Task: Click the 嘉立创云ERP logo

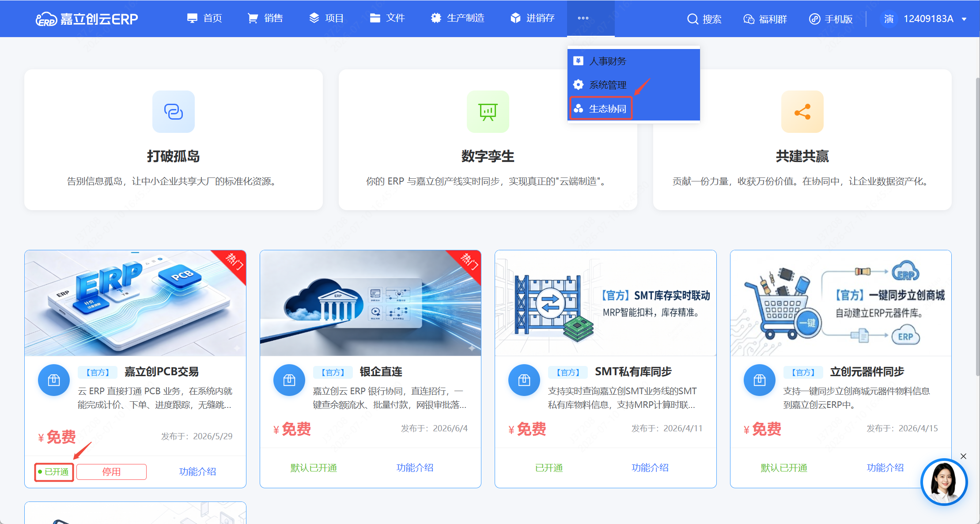Action: [87, 19]
